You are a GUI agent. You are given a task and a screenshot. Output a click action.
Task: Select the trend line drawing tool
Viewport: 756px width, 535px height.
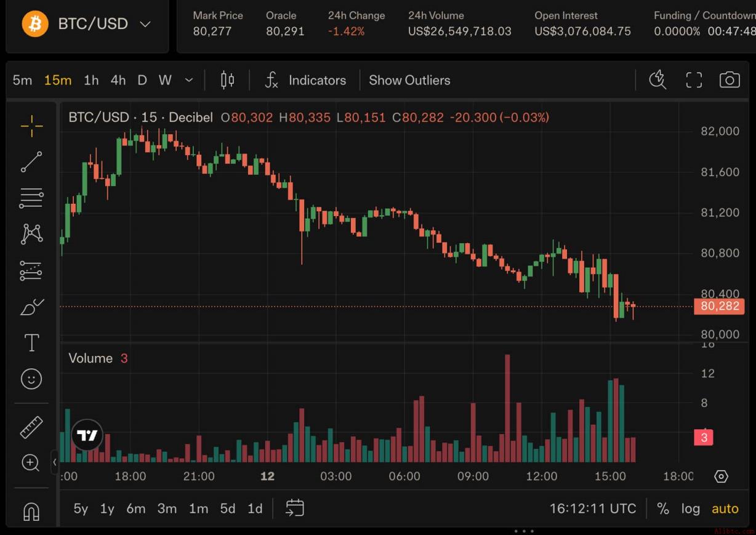point(31,163)
